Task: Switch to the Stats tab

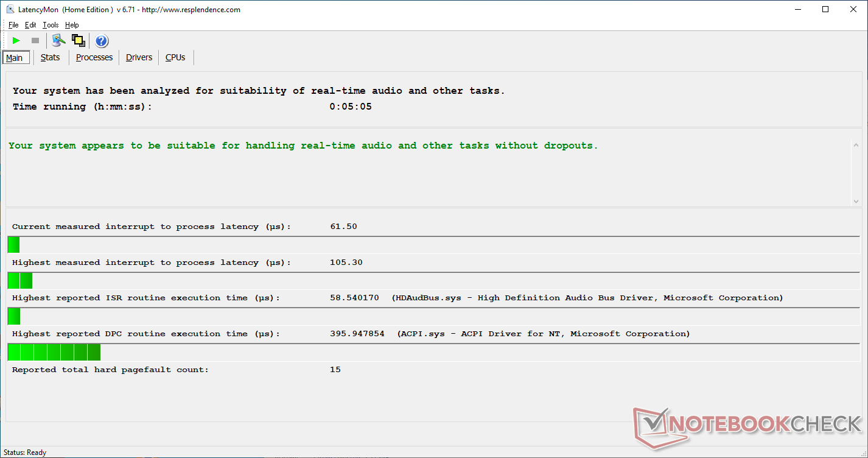Action: click(x=51, y=57)
